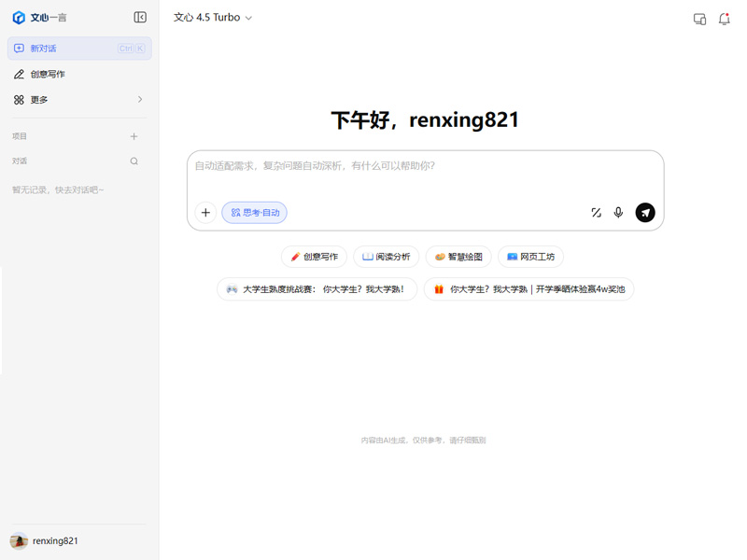The height and width of the screenshot is (560, 747).
Task: Click the attachment plus button in input box
Action: [206, 212]
